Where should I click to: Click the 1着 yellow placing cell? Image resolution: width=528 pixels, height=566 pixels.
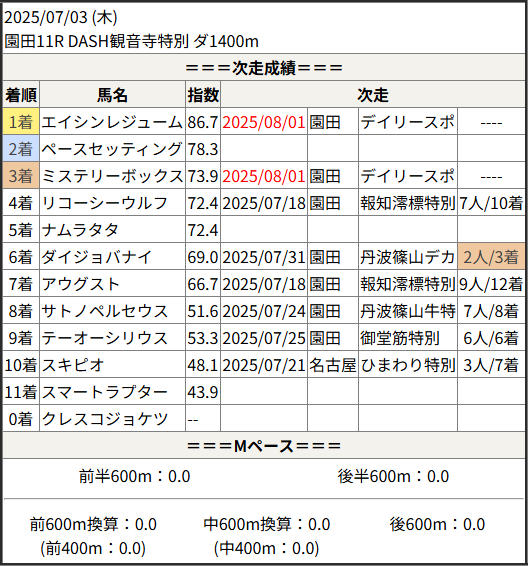coord(21,122)
